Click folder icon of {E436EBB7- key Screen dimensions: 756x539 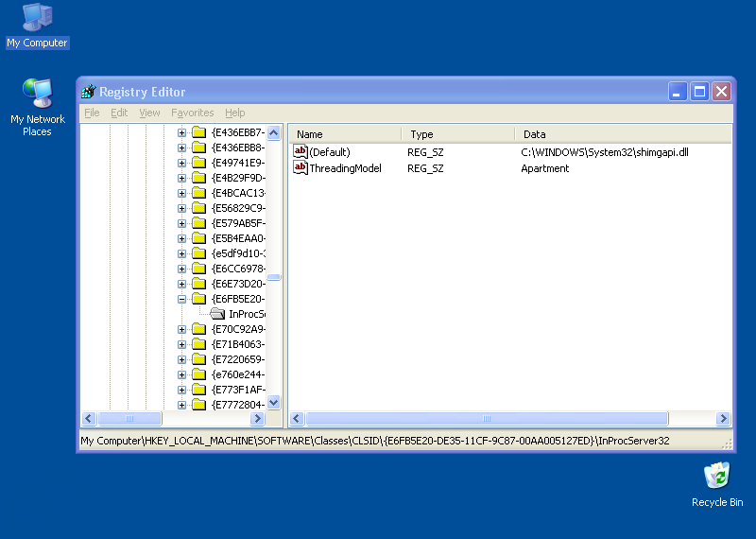199,132
